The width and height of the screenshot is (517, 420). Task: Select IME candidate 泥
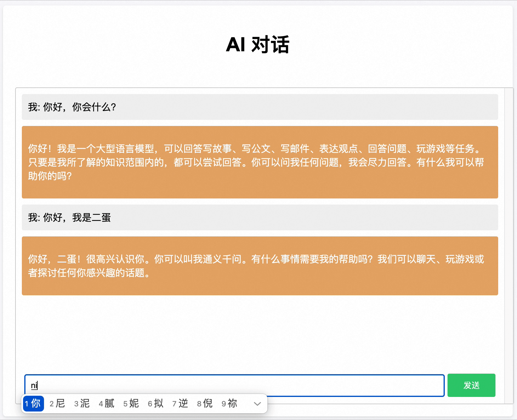click(82, 404)
